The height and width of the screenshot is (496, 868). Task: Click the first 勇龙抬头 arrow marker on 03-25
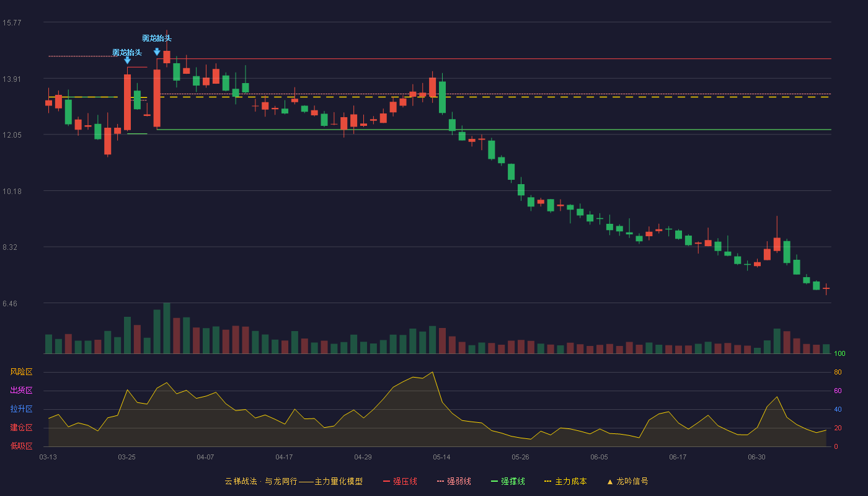click(x=127, y=60)
